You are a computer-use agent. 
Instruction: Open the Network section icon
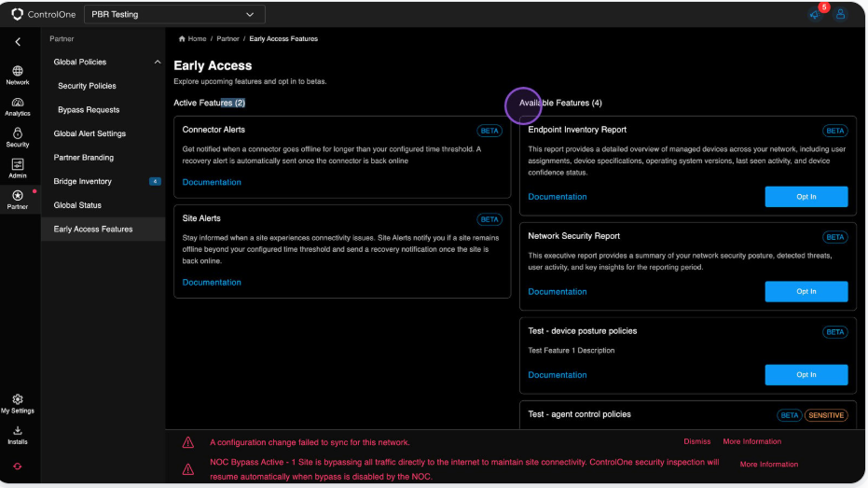18,71
